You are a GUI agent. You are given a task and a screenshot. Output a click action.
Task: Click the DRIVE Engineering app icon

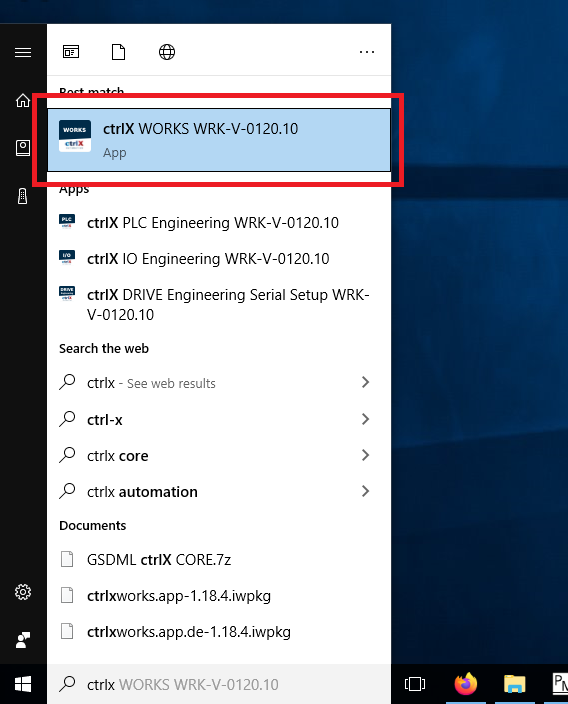pos(67,293)
